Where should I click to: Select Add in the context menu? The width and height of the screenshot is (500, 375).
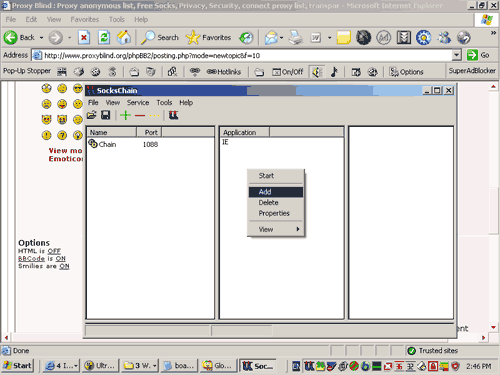pos(276,192)
